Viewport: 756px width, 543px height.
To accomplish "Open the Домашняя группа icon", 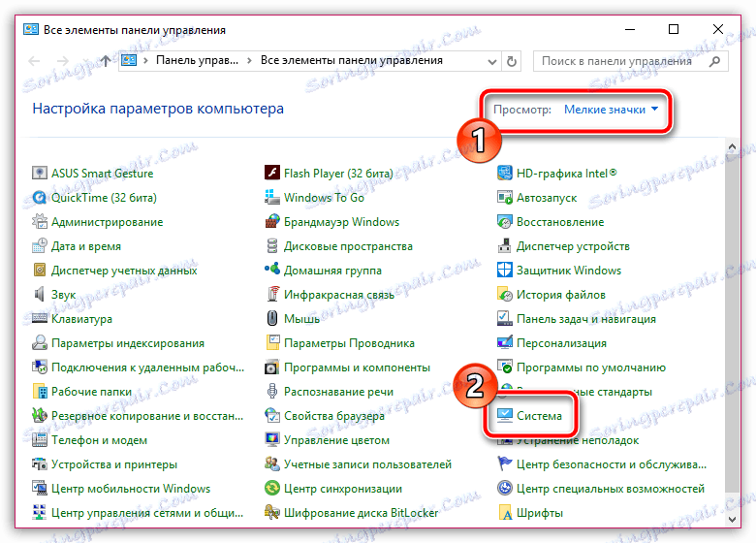I will (272, 271).
